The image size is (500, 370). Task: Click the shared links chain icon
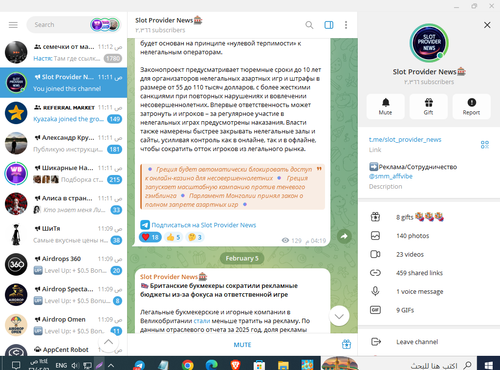tap(375, 273)
